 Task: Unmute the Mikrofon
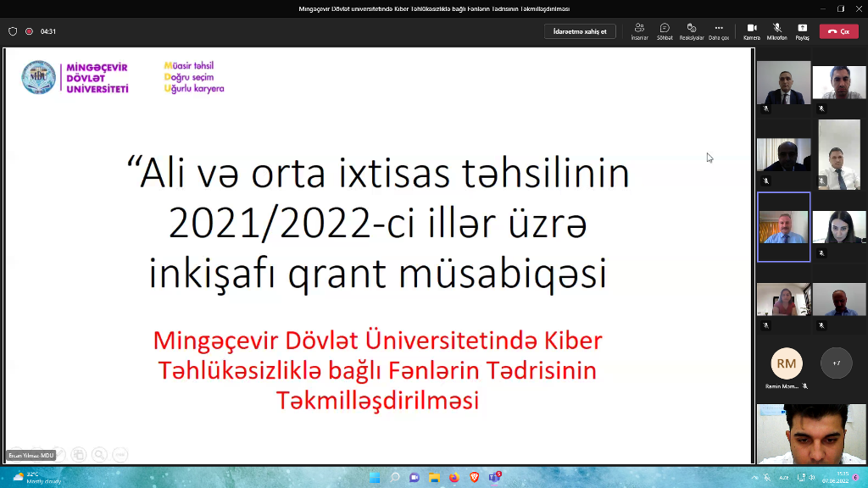click(x=776, y=31)
